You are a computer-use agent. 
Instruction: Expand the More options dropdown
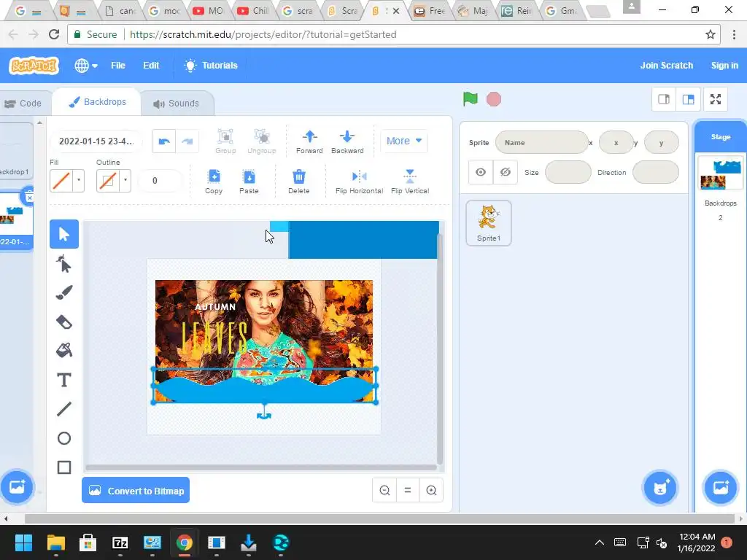click(404, 141)
